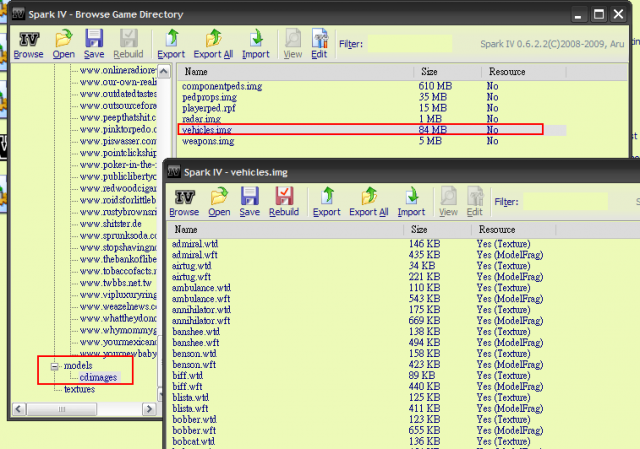The height and width of the screenshot is (449, 640).
Task: Click Export All icon in the back window
Action: [x=215, y=40]
